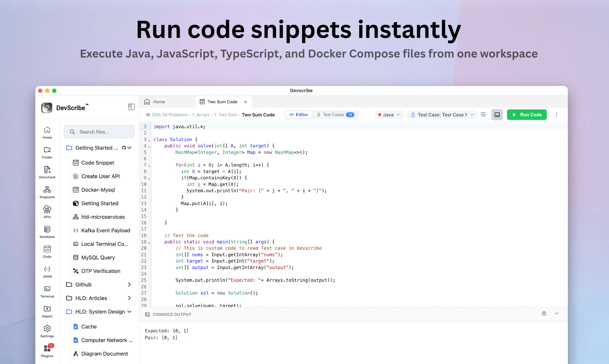The height and width of the screenshot is (364, 609).
Task: Collapse the console output chevron
Action: [557, 313]
